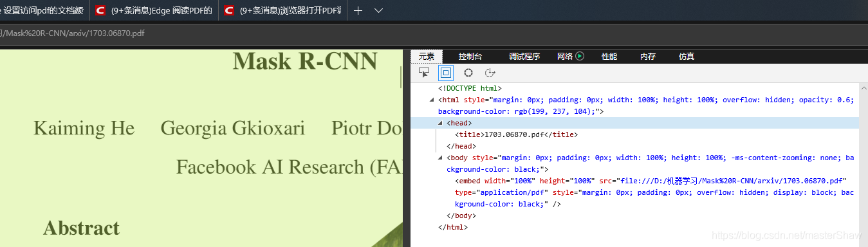Switch to the 仿真 tab
This screenshot has width=868, height=247.
point(687,56)
